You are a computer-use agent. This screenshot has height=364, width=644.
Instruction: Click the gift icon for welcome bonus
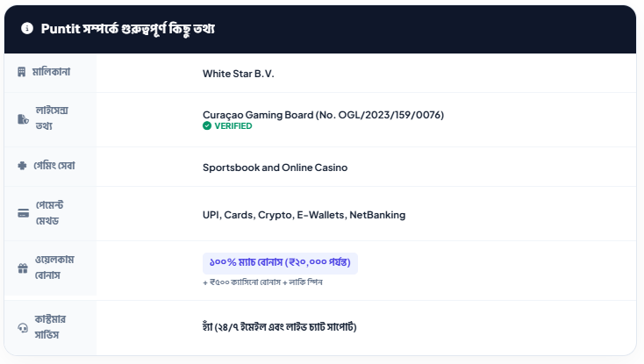(x=23, y=269)
